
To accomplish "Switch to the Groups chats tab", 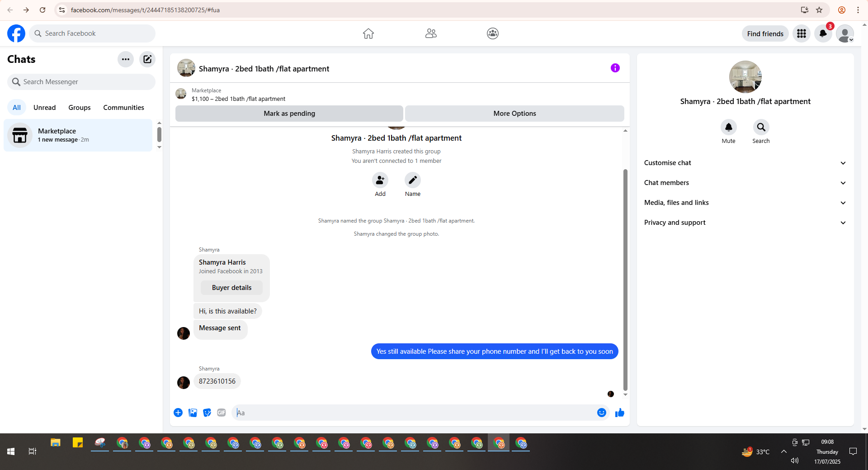I will pos(80,108).
